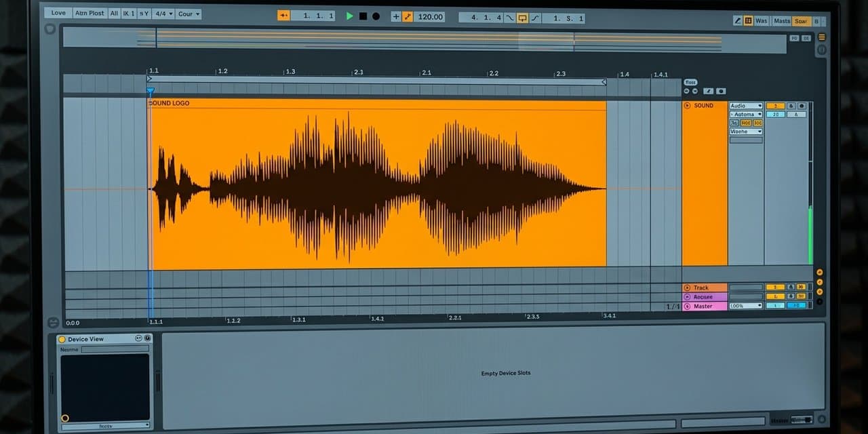Click the purple Aocuee row icon
The image size is (868, 434).
pos(687,297)
